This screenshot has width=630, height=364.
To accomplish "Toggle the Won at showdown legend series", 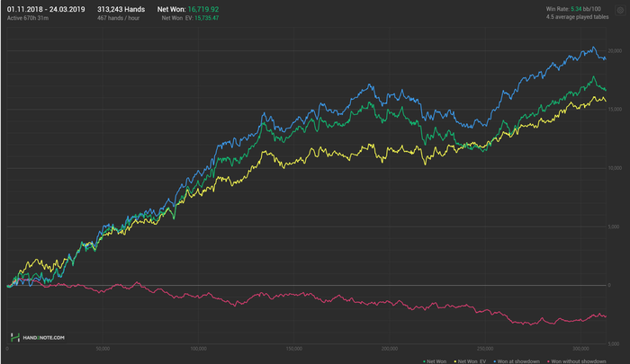I will 517,361.
